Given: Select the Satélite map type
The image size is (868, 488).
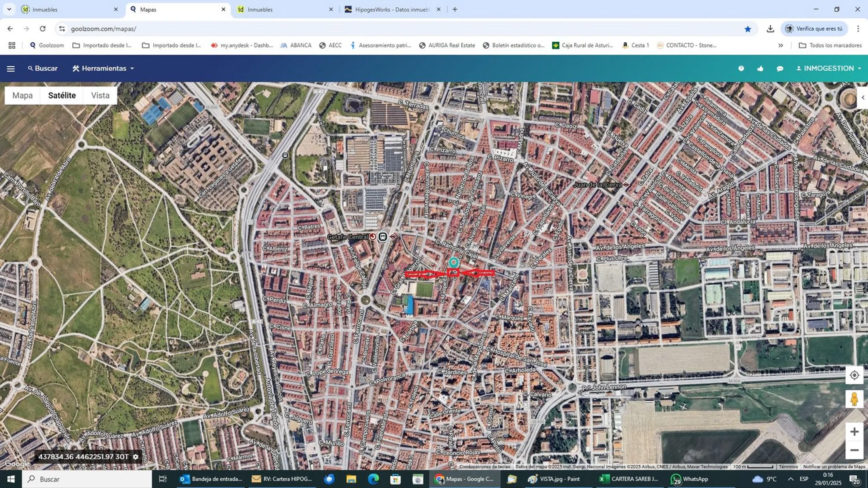Looking at the screenshot, I should point(62,95).
